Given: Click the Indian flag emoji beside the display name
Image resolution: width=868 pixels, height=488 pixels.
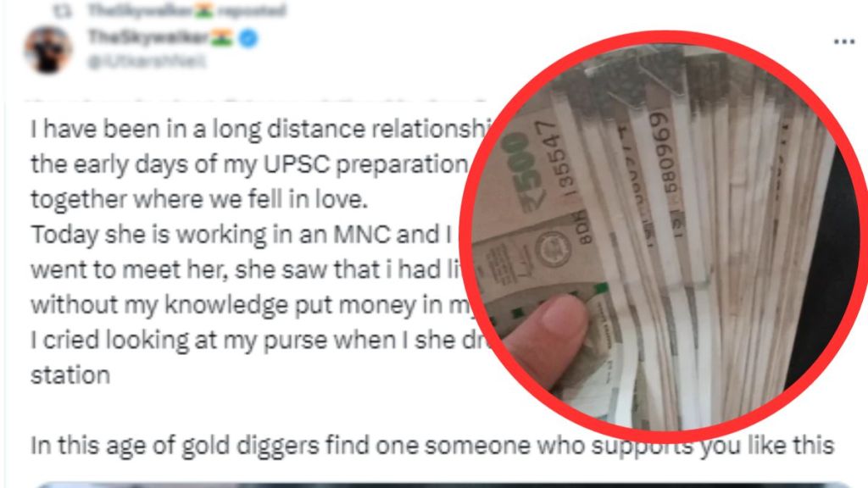Looking at the screenshot, I should pyautogui.click(x=222, y=37).
